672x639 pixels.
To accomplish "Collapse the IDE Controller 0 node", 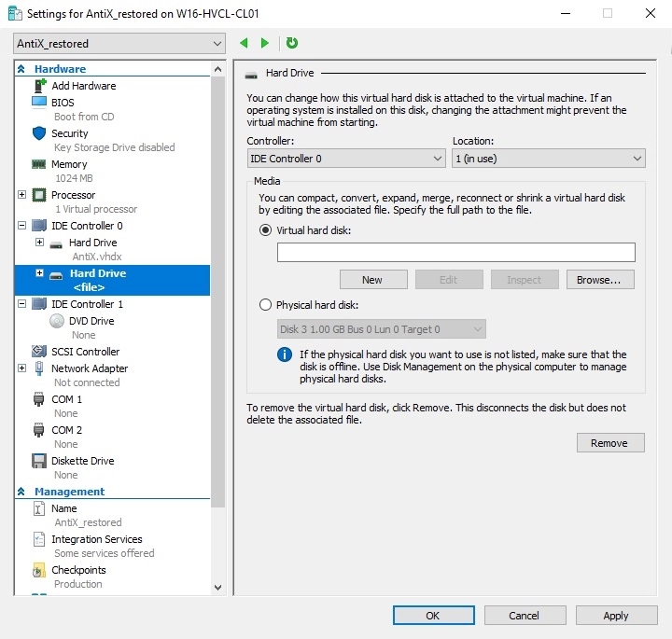I will coord(21,226).
